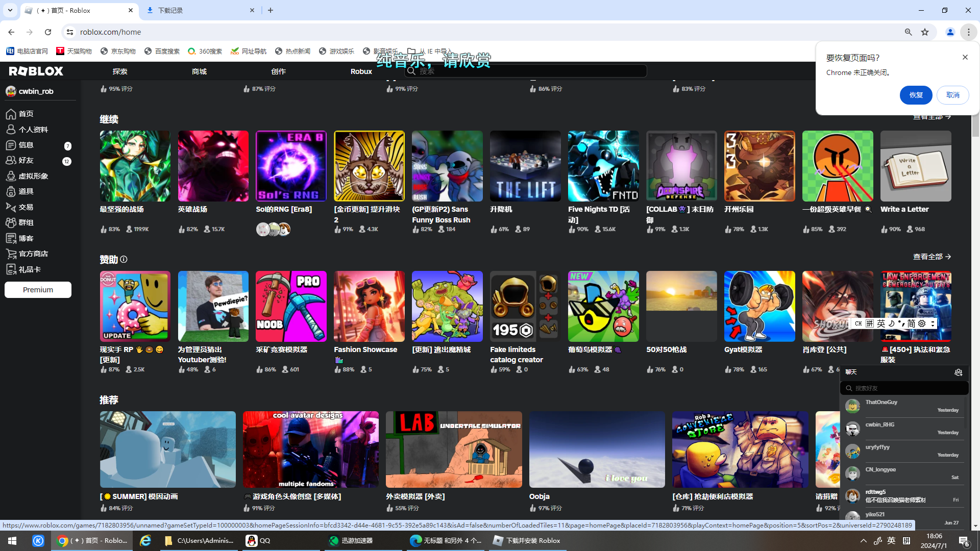The width and height of the screenshot is (980, 551).
Task: Click 取消 in restore popup
Action: tap(952, 95)
